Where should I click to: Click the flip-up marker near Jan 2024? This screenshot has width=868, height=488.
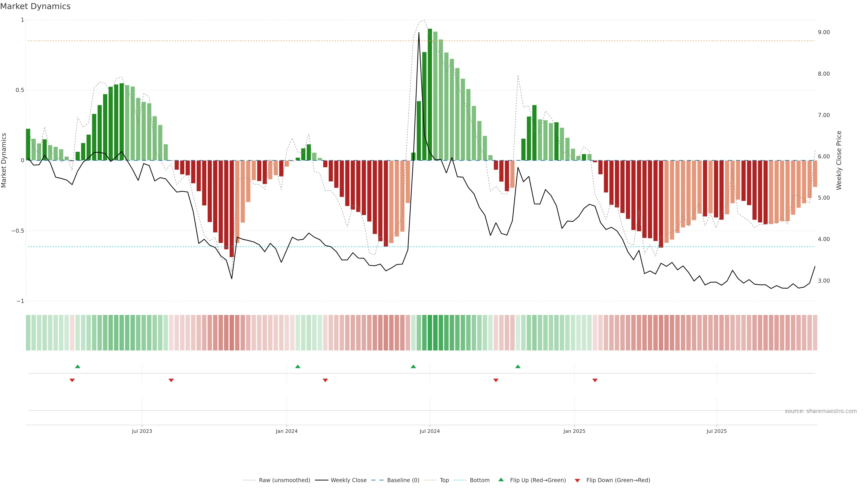[x=297, y=366]
